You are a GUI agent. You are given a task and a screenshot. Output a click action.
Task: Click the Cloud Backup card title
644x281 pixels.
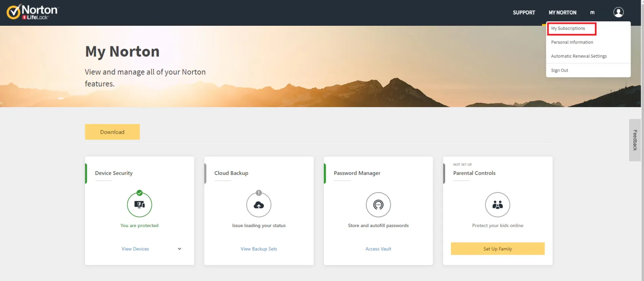point(231,173)
